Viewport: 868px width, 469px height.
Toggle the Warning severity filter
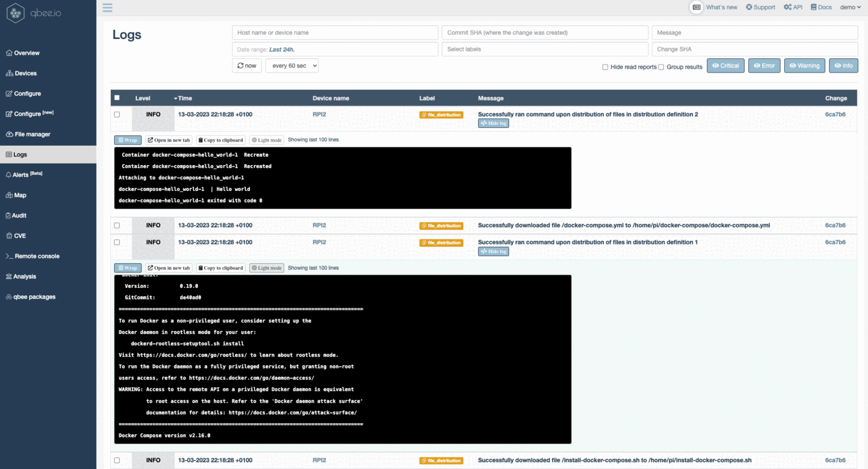[x=804, y=65]
